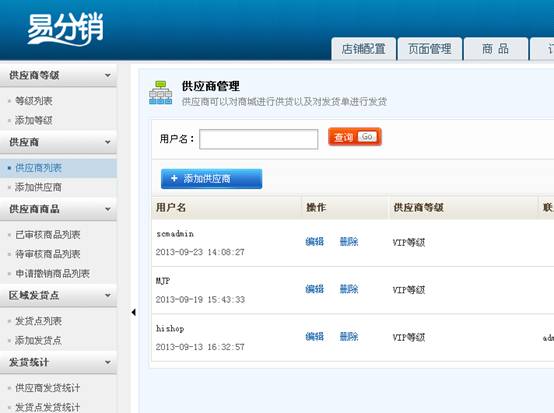
Task: Collapse the 供应商 section arrow
Action: point(108,142)
